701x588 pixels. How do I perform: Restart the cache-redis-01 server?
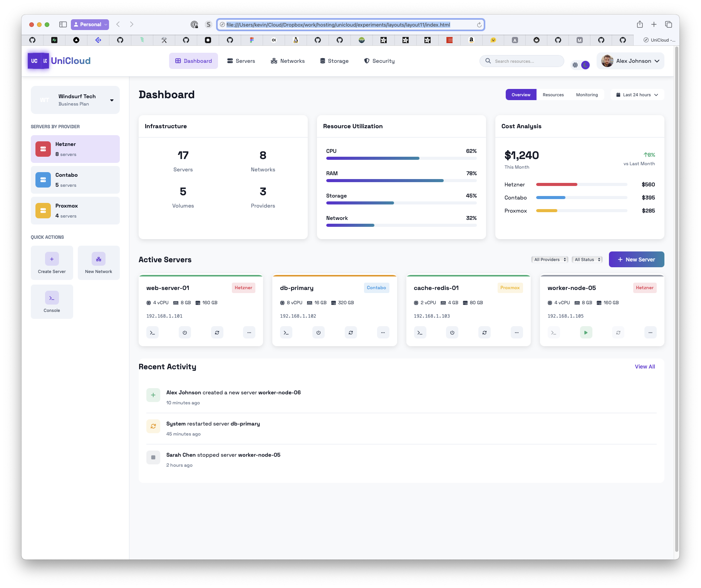tap(484, 333)
